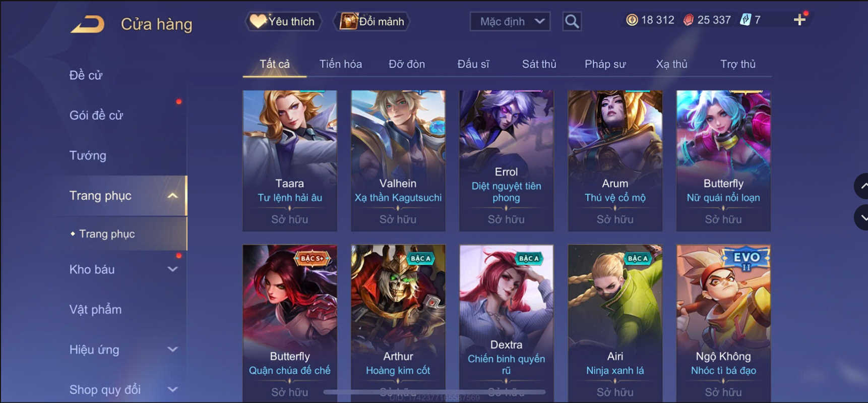Expand the Kho báu sidebar section
Image resolution: width=868 pixels, height=403 pixels.
click(x=172, y=269)
